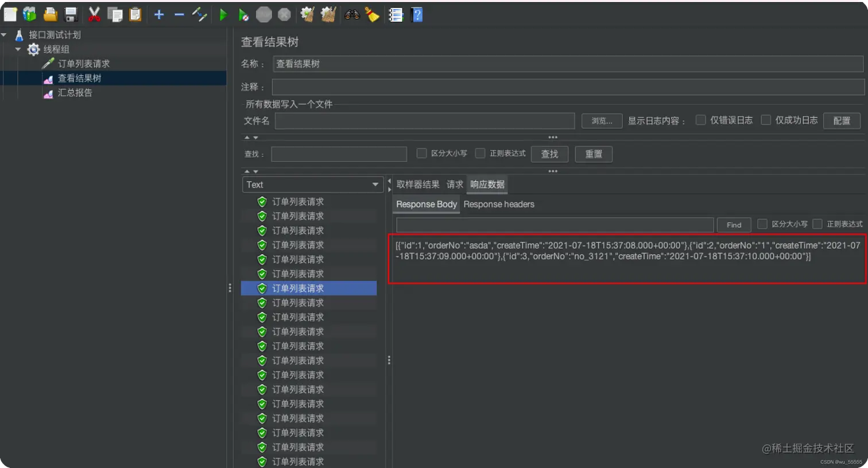The image size is (868, 468).
Task: Click the 查找 search button
Action: click(549, 154)
